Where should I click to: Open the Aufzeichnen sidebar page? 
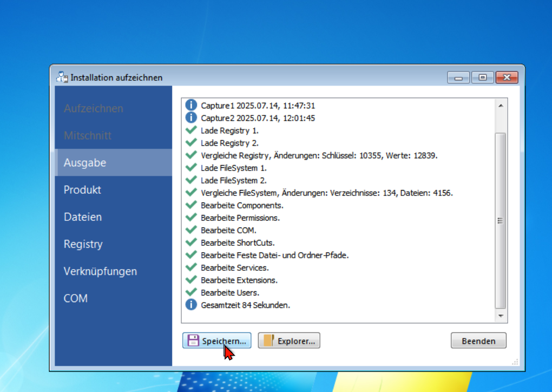[x=113, y=108]
